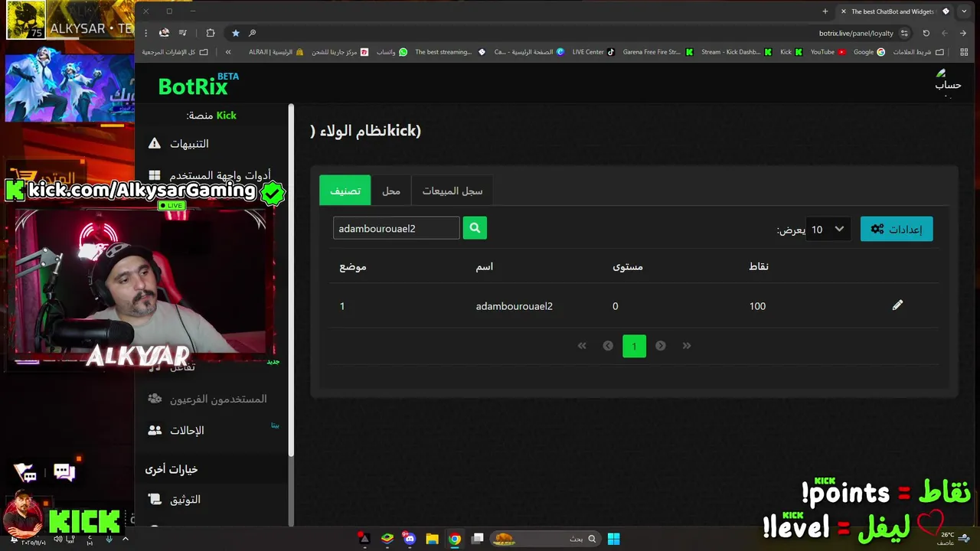980x551 pixels.
Task: Select adambourouael2 name cell in table
Action: click(514, 306)
